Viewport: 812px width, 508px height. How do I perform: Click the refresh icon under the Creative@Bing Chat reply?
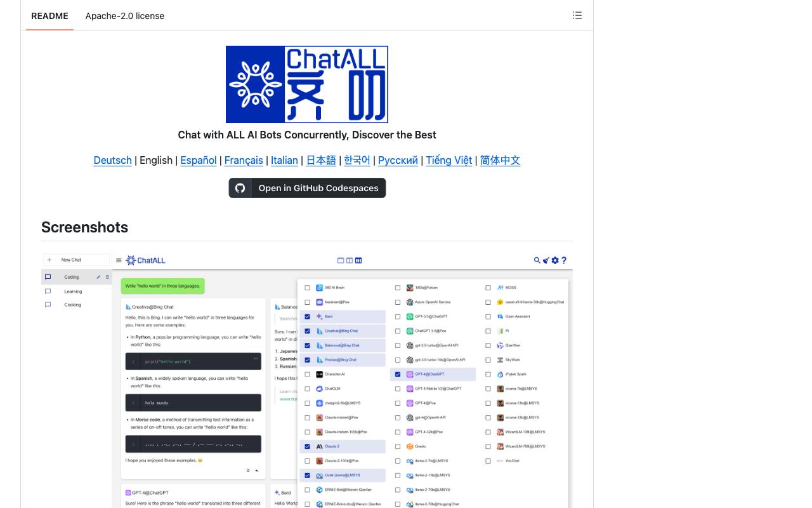248,471
